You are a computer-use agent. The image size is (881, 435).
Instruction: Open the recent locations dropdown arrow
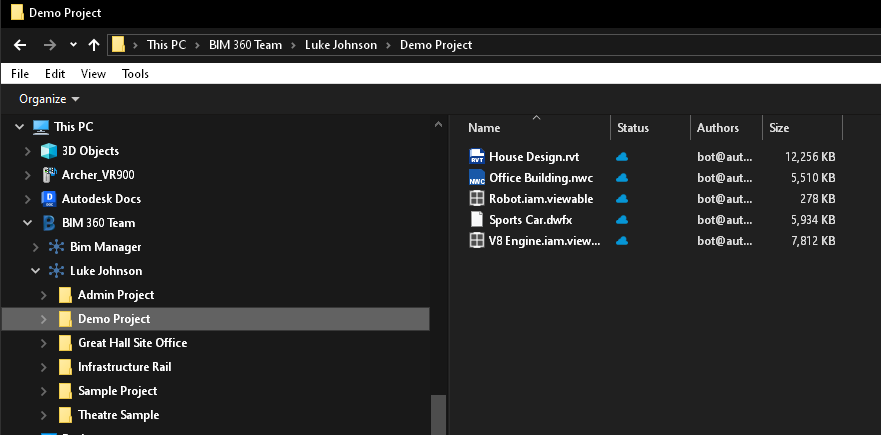coord(73,45)
